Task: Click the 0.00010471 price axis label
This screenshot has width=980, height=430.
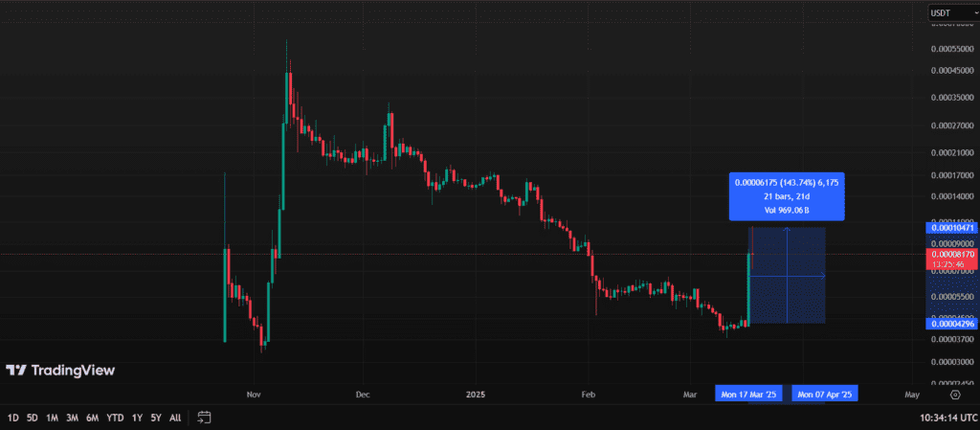Action: click(x=950, y=228)
